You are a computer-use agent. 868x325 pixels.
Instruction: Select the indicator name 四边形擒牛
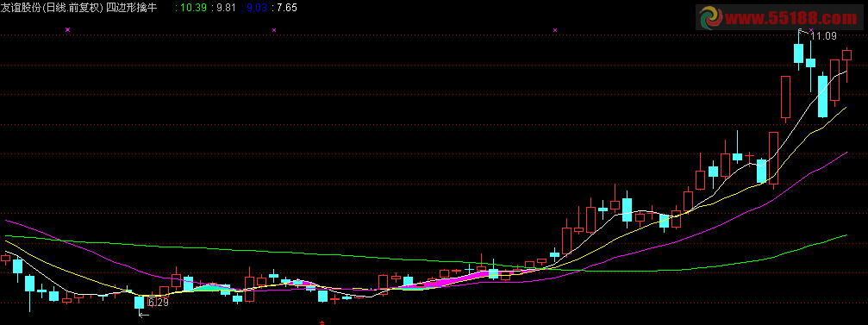click(x=132, y=8)
